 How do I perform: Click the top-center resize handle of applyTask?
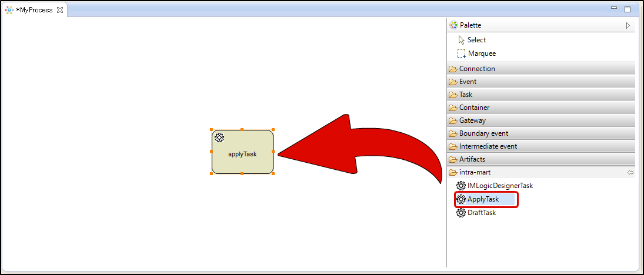tap(242, 129)
